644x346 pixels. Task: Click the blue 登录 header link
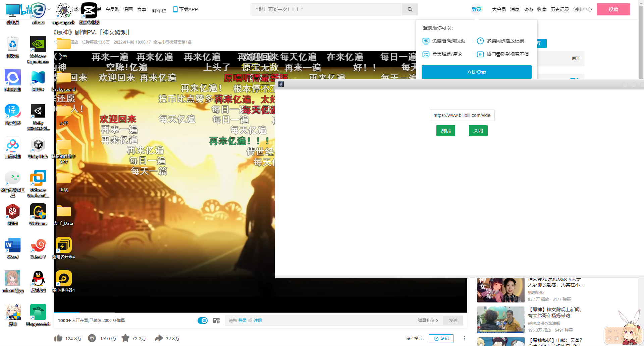pos(476,9)
